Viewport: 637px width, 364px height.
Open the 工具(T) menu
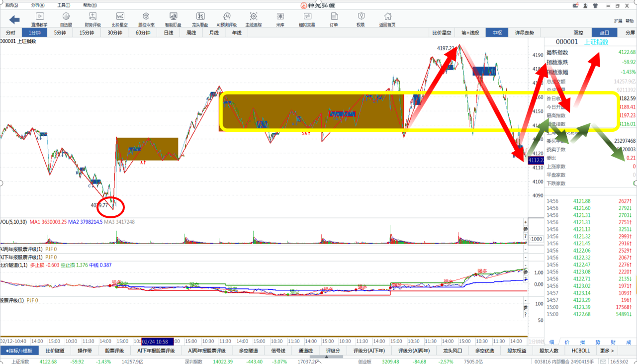coord(64,5)
